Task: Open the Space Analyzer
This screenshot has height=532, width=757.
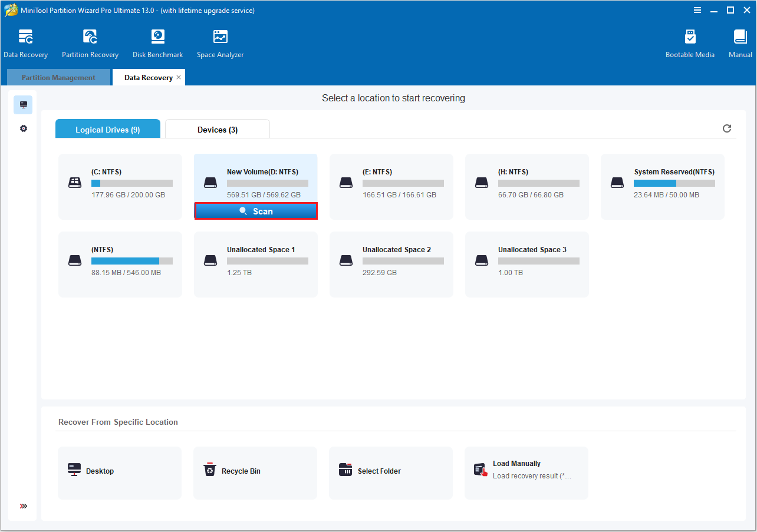Action: coord(220,41)
